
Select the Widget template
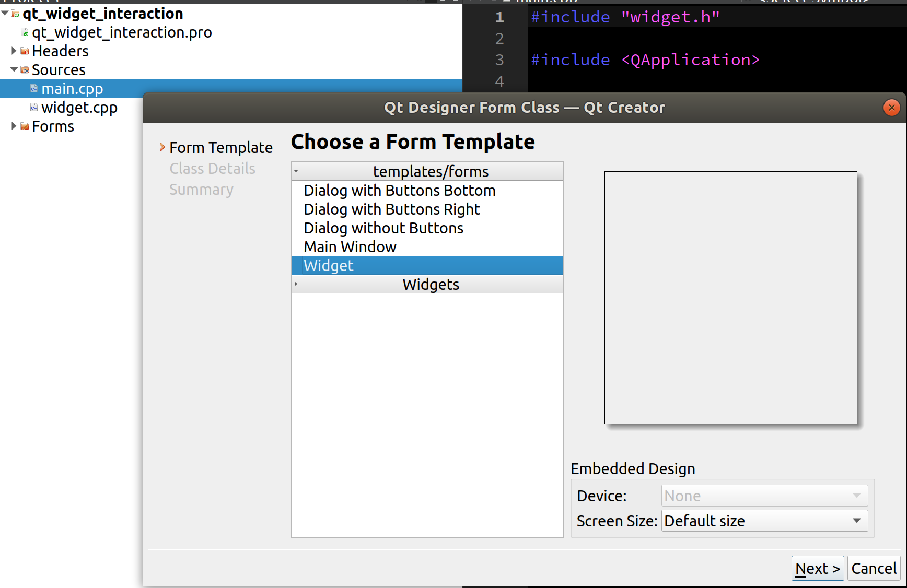point(427,265)
